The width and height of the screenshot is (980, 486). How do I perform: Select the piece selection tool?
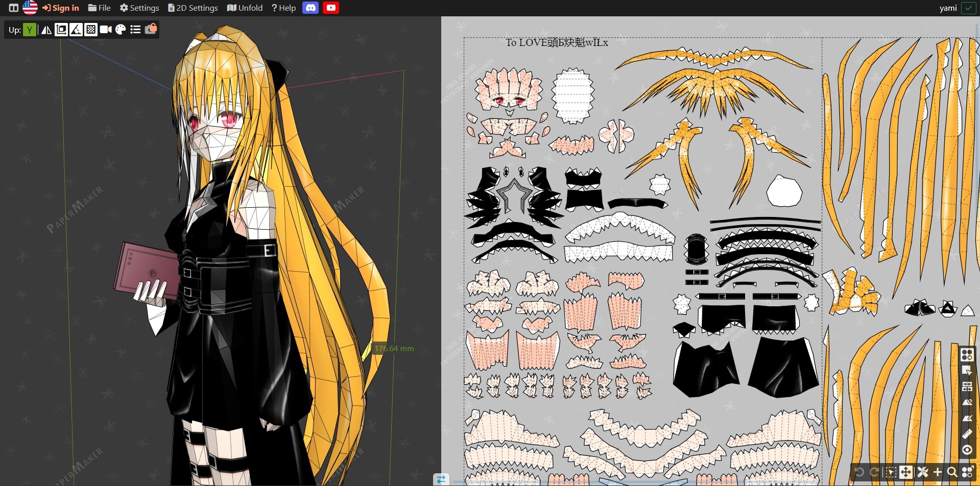pyautogui.click(x=967, y=370)
